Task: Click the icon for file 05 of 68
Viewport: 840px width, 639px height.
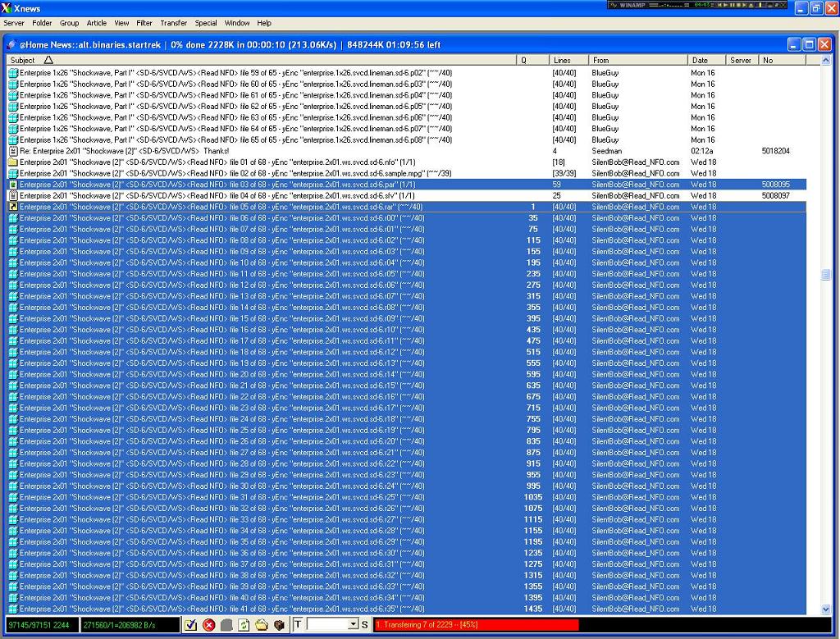Action: pyautogui.click(x=13, y=207)
